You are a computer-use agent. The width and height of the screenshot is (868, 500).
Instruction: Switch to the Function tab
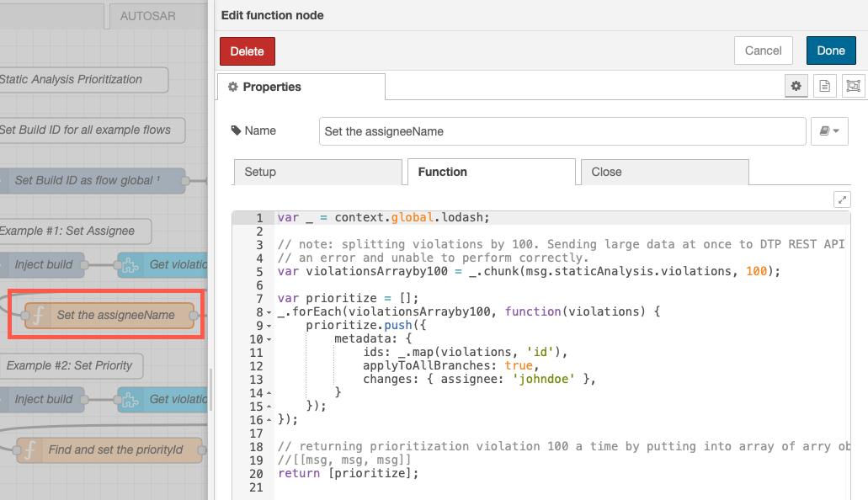tap(492, 173)
